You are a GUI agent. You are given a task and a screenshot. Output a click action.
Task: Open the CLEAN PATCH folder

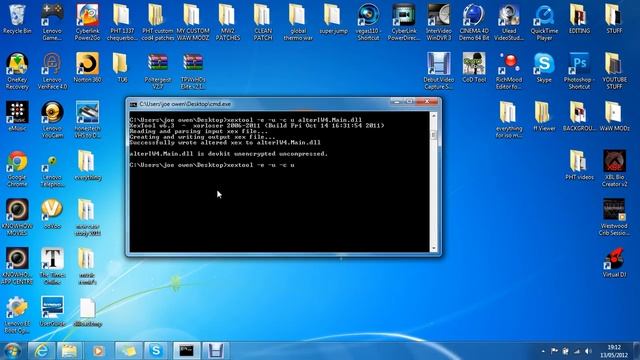pos(262,22)
